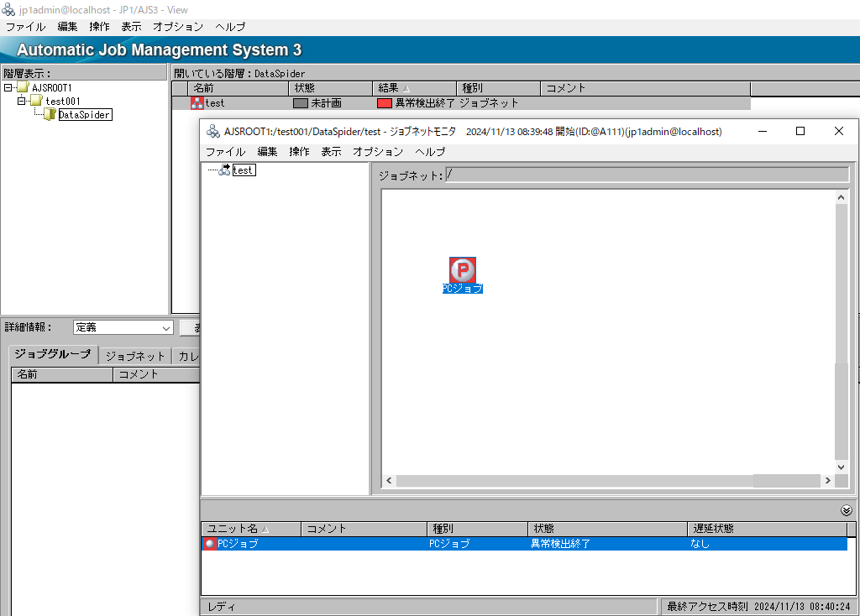Click コメント header in detail panel
The width and height of the screenshot is (860, 616).
tap(156, 375)
